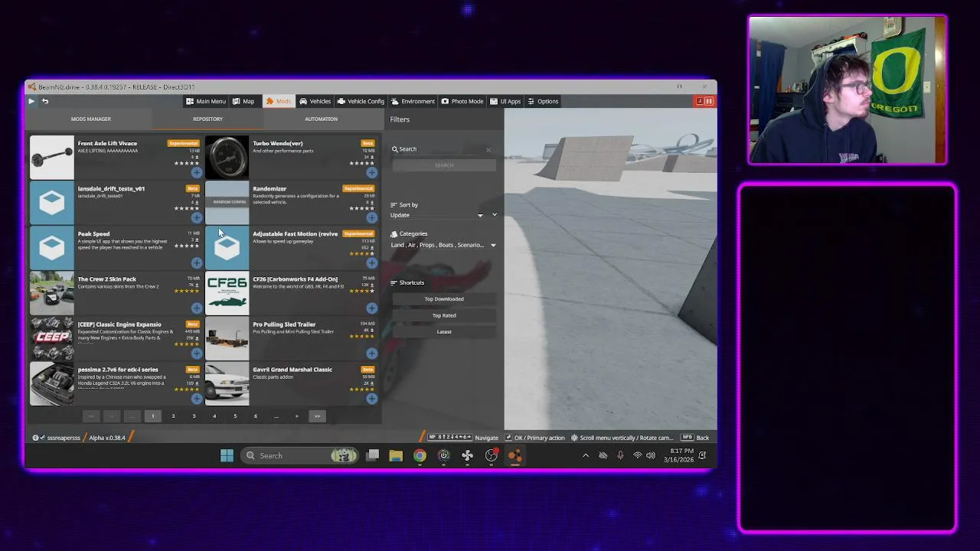Toggle sort direction chevron beside Update
This screenshot has height=551, width=980.
[x=495, y=214]
